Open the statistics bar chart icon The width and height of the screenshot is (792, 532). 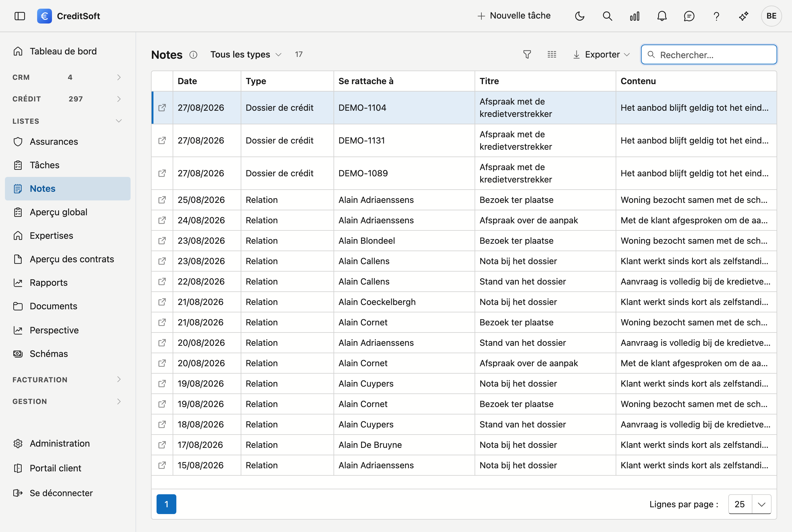tap(635, 16)
